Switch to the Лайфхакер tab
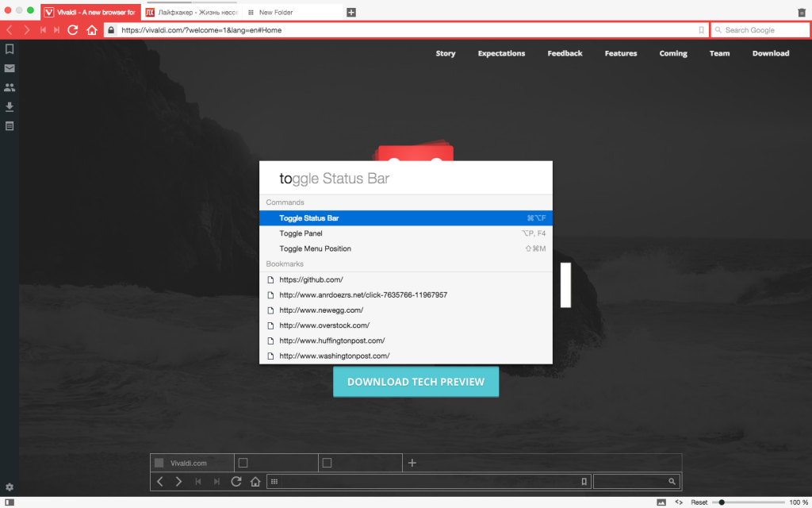The width and height of the screenshot is (812, 508). coord(192,12)
